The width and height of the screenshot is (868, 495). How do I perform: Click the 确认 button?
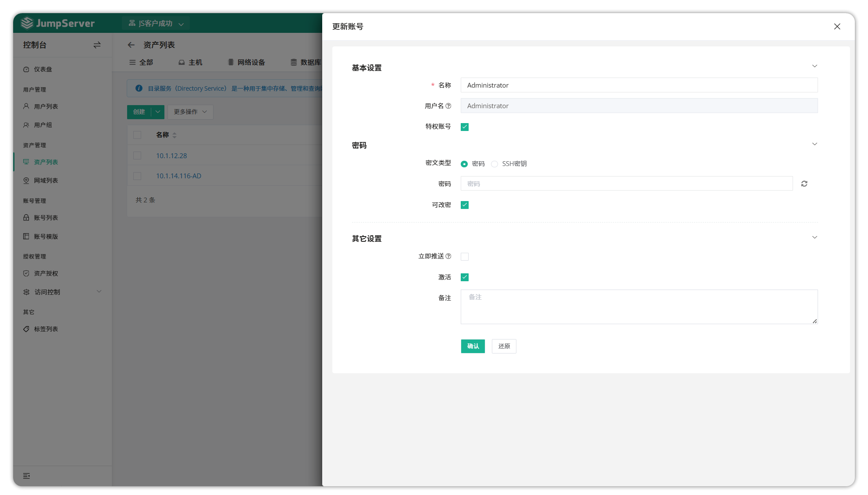tap(473, 346)
